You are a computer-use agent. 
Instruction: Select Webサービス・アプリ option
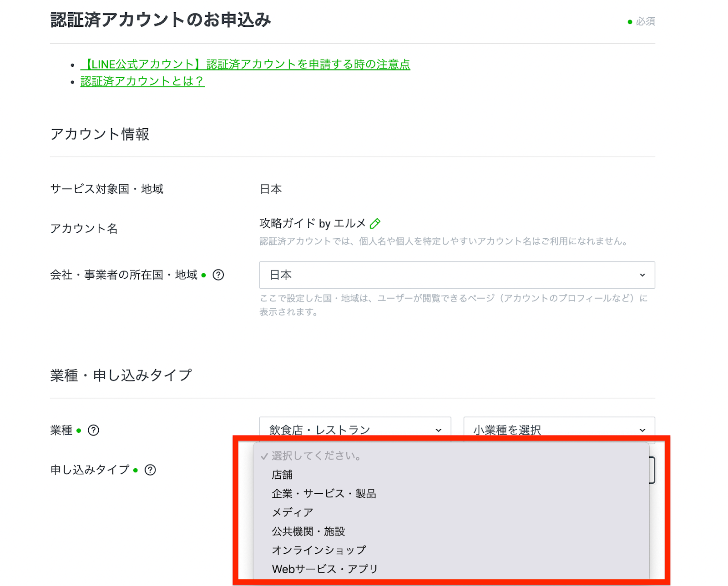[x=324, y=569]
